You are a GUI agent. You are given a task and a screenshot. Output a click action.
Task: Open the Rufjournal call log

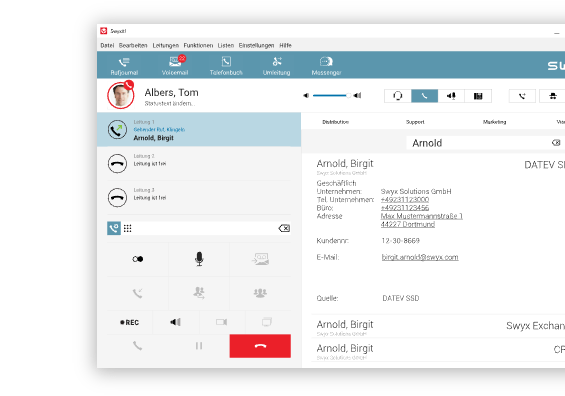click(x=124, y=66)
